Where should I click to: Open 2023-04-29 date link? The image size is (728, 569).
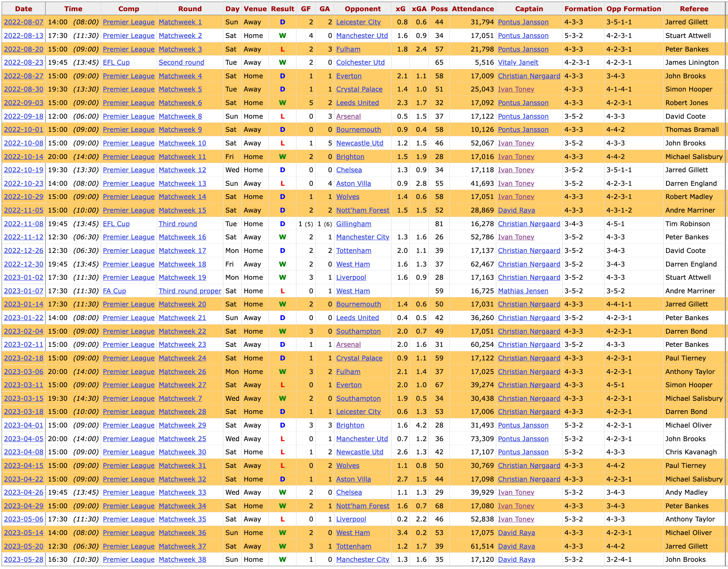pos(24,506)
